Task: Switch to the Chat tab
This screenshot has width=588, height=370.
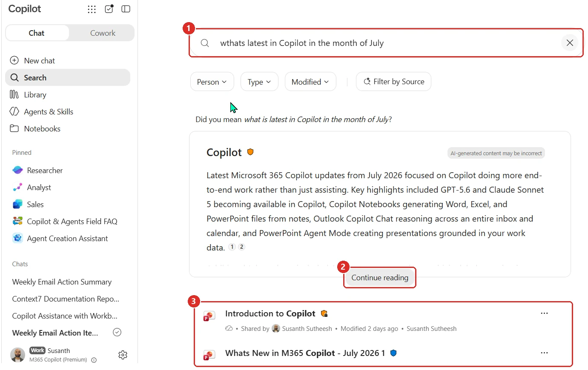Action: (37, 33)
